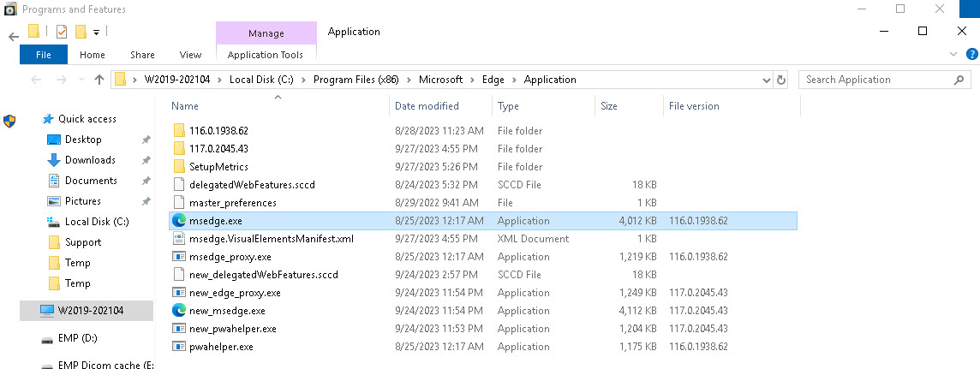Click 8/28/2023 11:23 AM date cell

point(439,131)
